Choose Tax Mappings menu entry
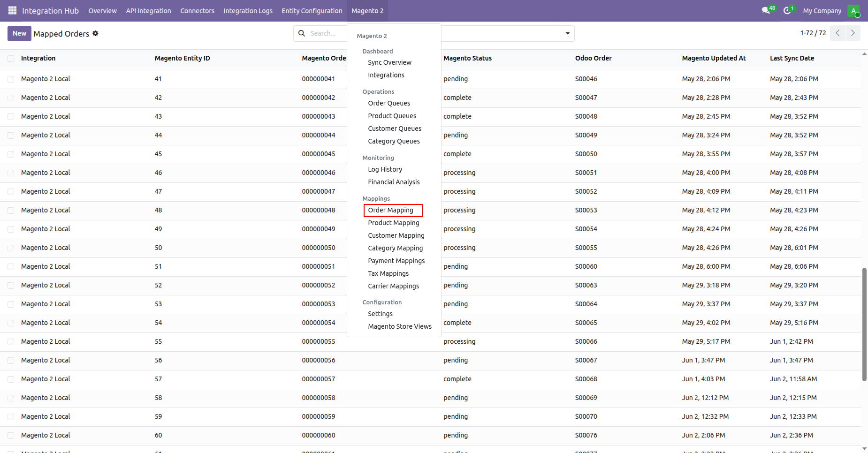The image size is (868, 453). [388, 273]
